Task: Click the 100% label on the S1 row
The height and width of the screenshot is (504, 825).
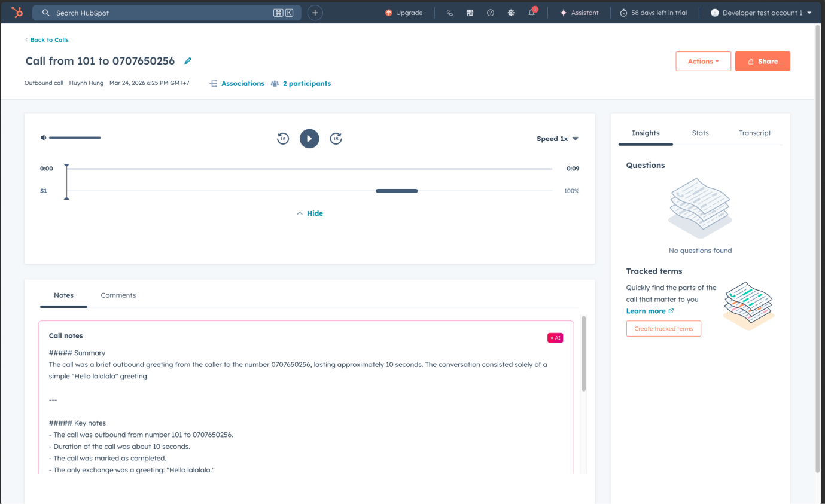Action: [x=571, y=191]
